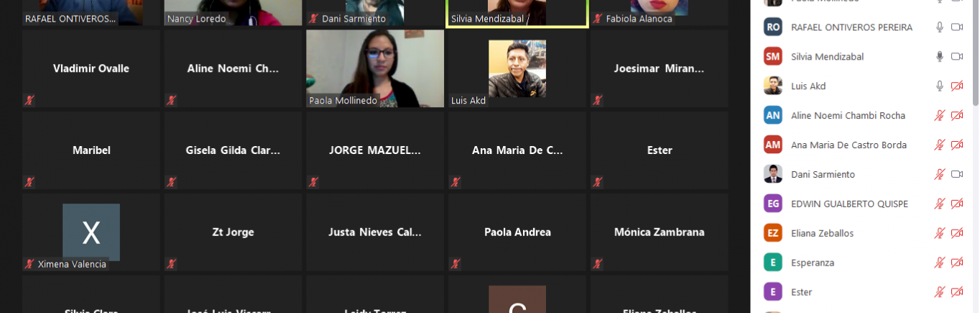The width and height of the screenshot is (980, 313).
Task: Click EG avatar of EDWIN GUALBERTO QUISPE
Action: pyautogui.click(x=773, y=204)
